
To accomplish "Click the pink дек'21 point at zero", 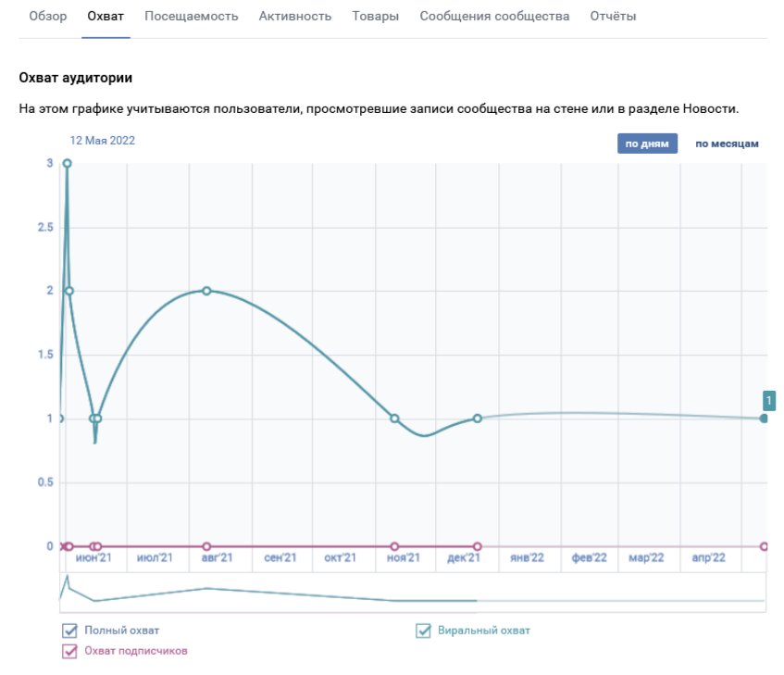I will (478, 546).
